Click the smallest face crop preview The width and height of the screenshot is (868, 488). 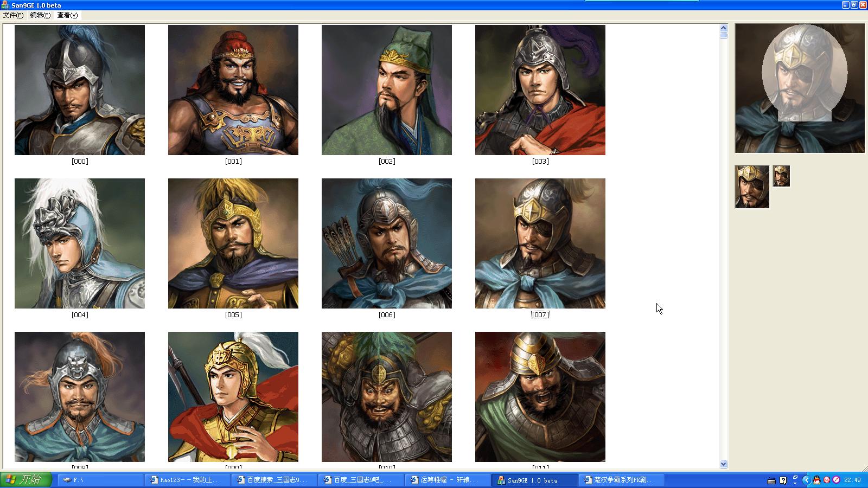[781, 176]
